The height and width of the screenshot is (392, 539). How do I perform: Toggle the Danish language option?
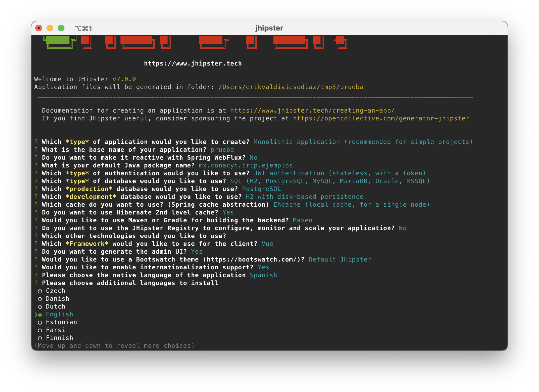click(x=54, y=299)
